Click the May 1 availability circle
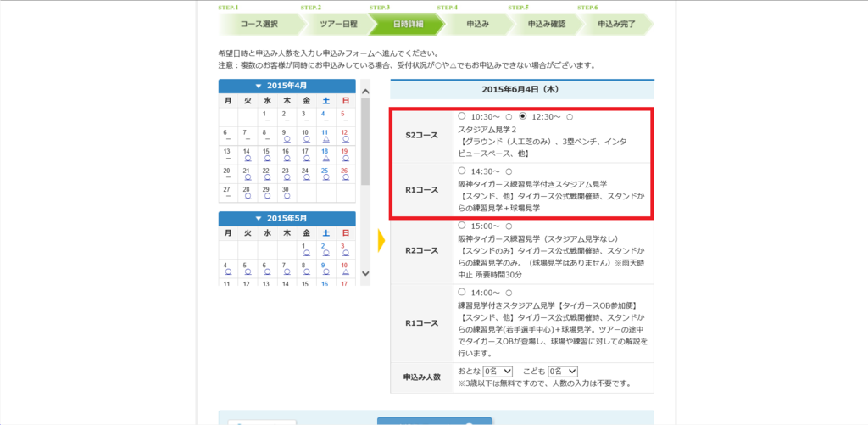The width and height of the screenshot is (868, 425). [x=306, y=253]
